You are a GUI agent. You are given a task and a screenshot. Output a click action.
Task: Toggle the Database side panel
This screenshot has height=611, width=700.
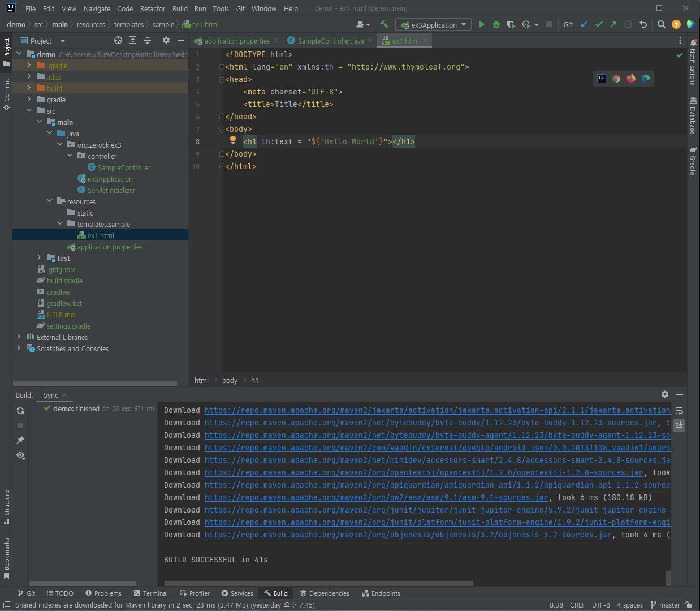[693, 115]
